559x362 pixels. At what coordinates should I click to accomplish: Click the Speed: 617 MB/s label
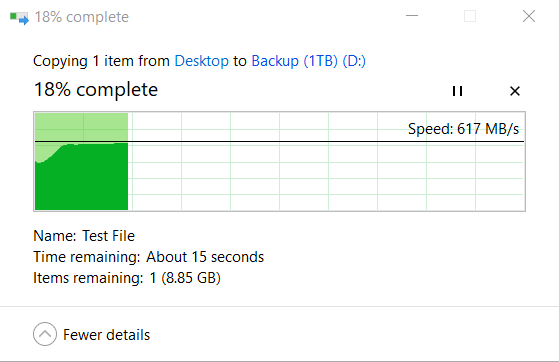[463, 129]
